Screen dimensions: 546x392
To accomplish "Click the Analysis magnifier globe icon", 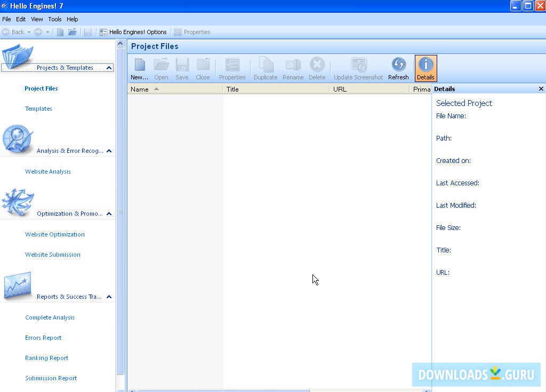I will (x=18, y=139).
